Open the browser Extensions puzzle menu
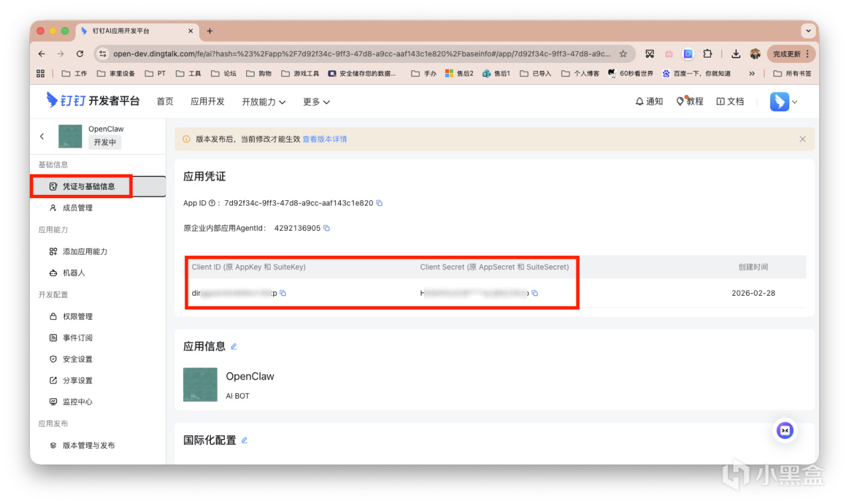Viewport: 849px width, 504px height. click(708, 54)
